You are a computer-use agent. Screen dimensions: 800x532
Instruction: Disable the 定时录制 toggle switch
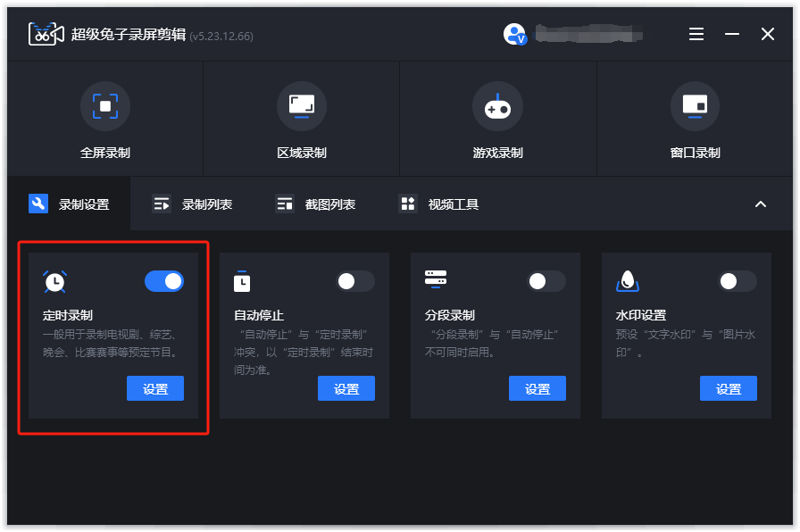(x=164, y=281)
